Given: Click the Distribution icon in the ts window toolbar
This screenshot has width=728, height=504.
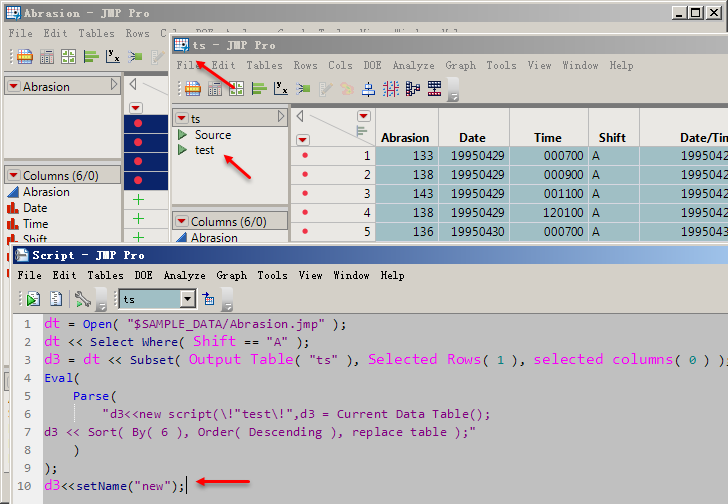Looking at the screenshot, I should (x=258, y=88).
